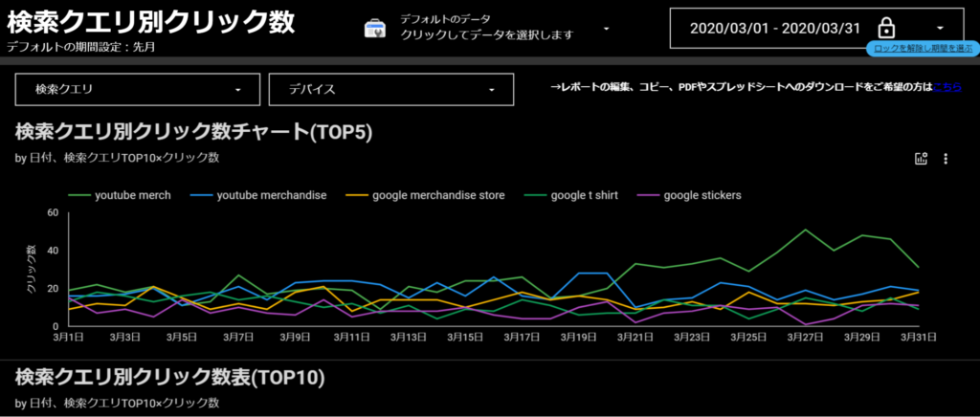Toggle google merchandise store legend entry
This screenshot has width=980, height=417.
pyautogui.click(x=425, y=195)
